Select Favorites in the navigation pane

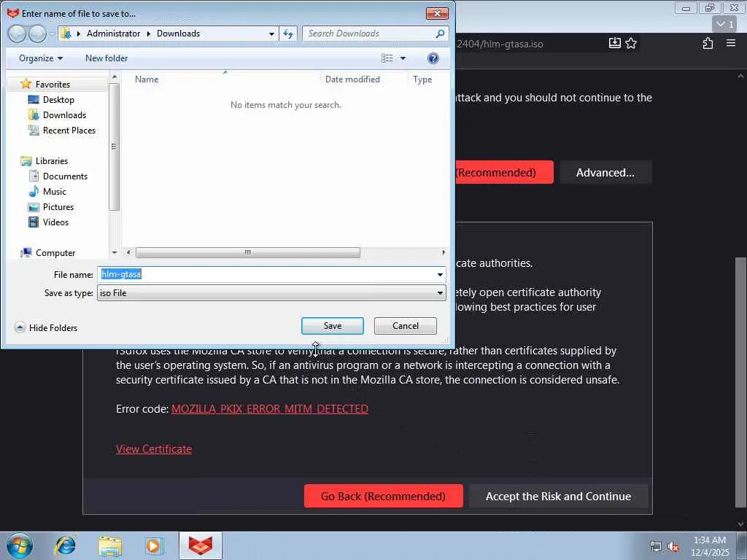53,85
